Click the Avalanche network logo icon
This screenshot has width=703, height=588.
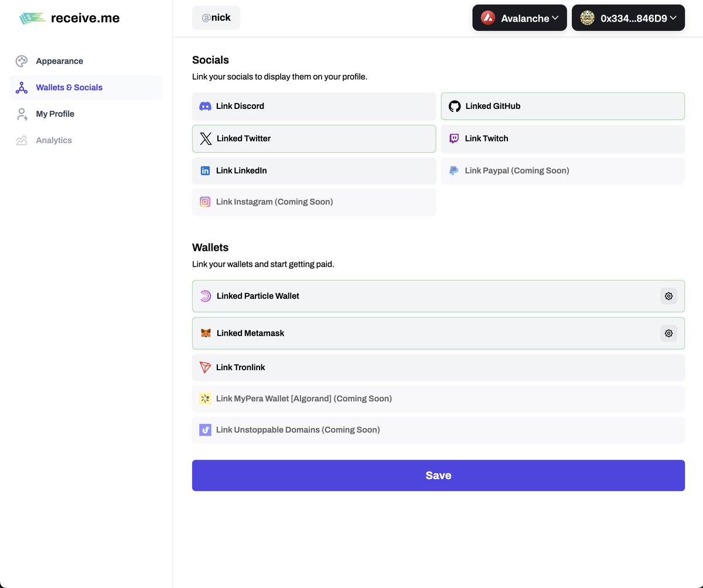[x=487, y=18]
